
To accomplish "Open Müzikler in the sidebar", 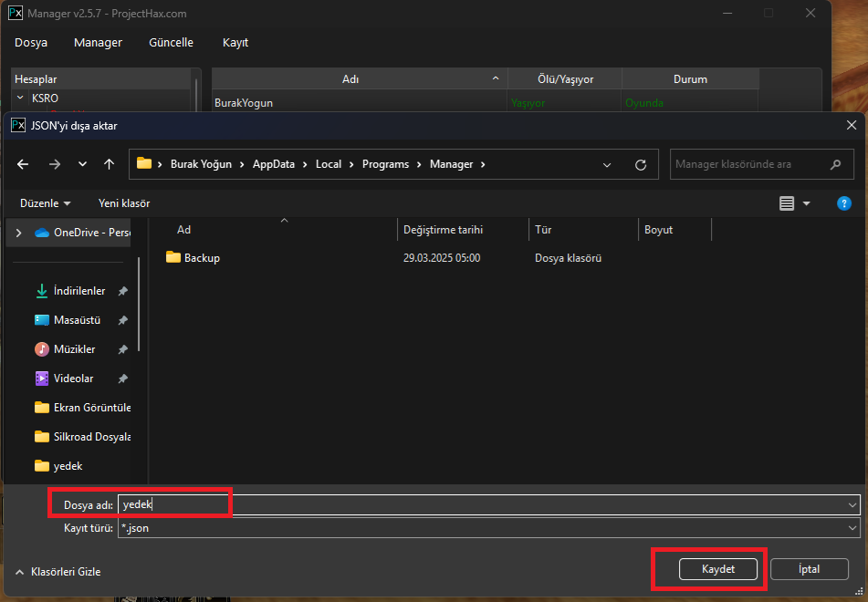I will 74,349.
